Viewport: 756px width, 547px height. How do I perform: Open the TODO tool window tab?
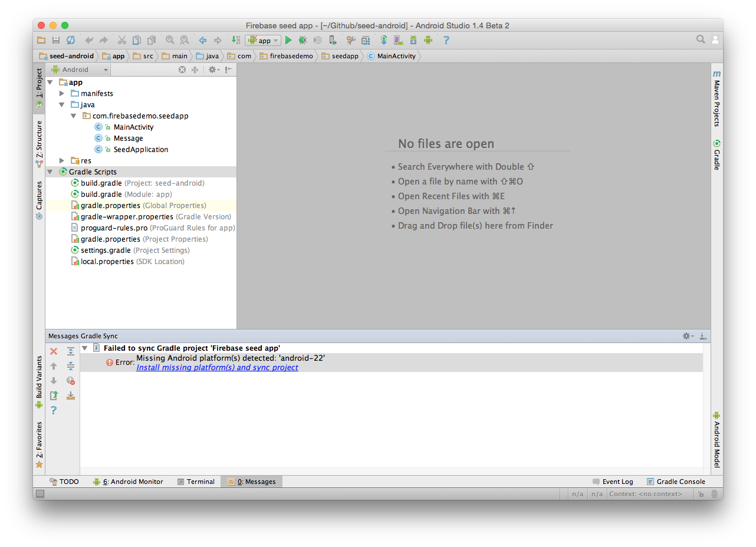point(64,482)
